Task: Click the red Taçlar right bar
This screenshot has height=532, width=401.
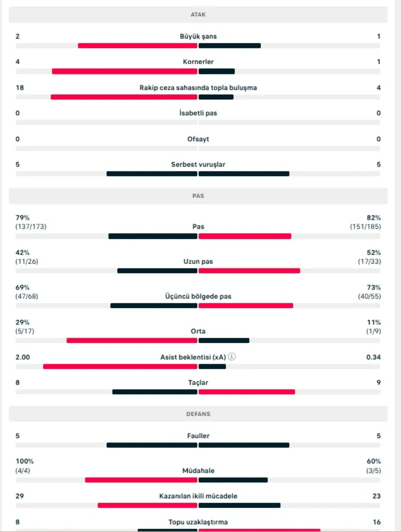Action: pos(247,392)
